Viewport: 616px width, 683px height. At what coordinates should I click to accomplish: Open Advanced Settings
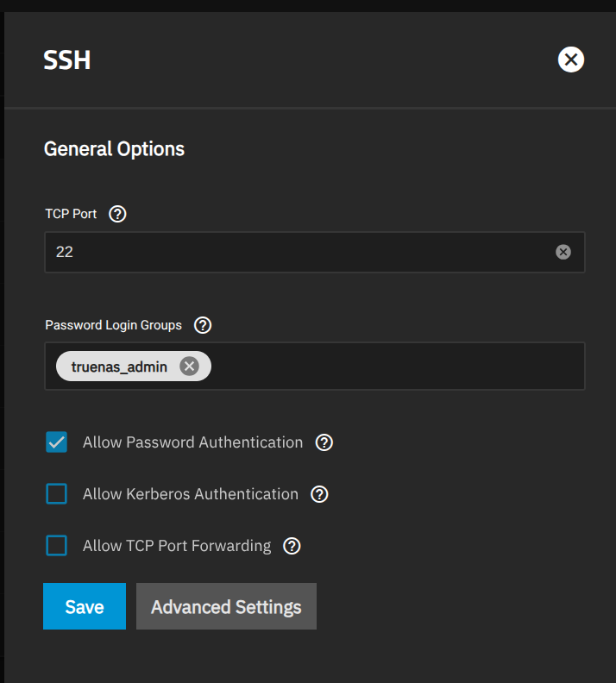tap(226, 606)
